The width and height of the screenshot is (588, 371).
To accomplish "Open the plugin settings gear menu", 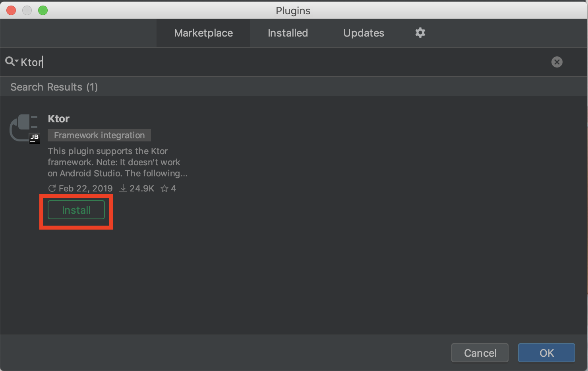I will tap(420, 33).
